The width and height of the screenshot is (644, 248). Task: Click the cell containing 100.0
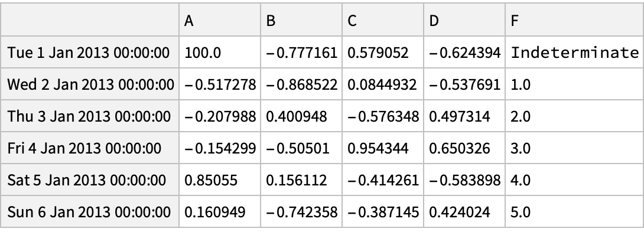(x=219, y=53)
